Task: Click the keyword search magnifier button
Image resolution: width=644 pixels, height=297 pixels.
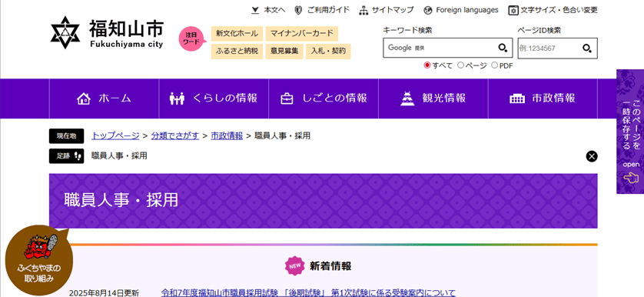Action: [503, 48]
